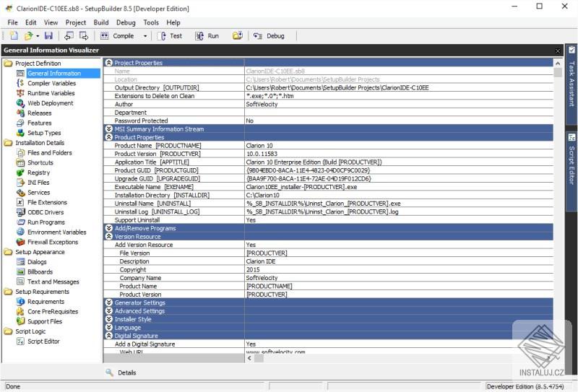Expand the Advanced Settings section
Viewport: 578px width, 392px height.
pos(109,311)
